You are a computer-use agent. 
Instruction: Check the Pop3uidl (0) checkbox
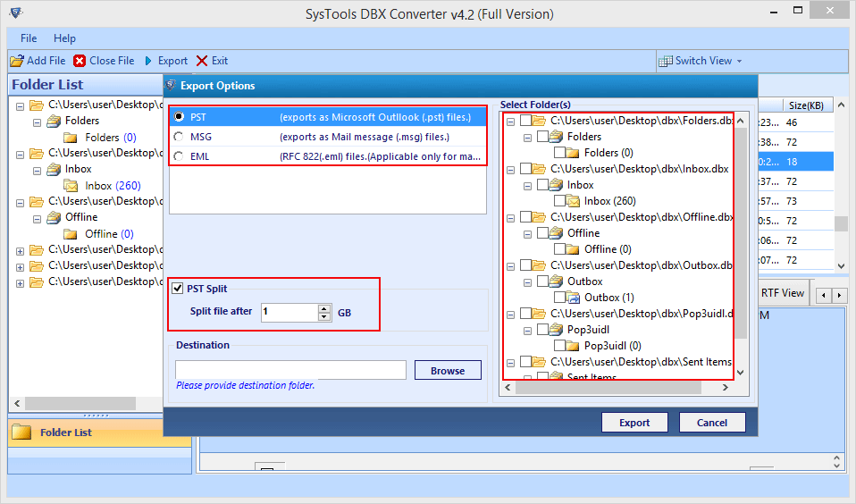[x=559, y=346]
